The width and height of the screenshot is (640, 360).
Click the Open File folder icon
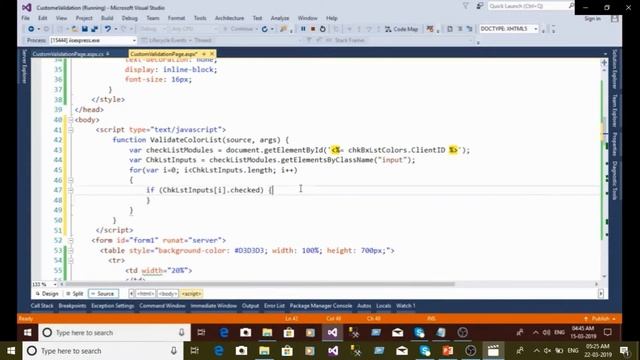pyautogui.click(x=75, y=29)
